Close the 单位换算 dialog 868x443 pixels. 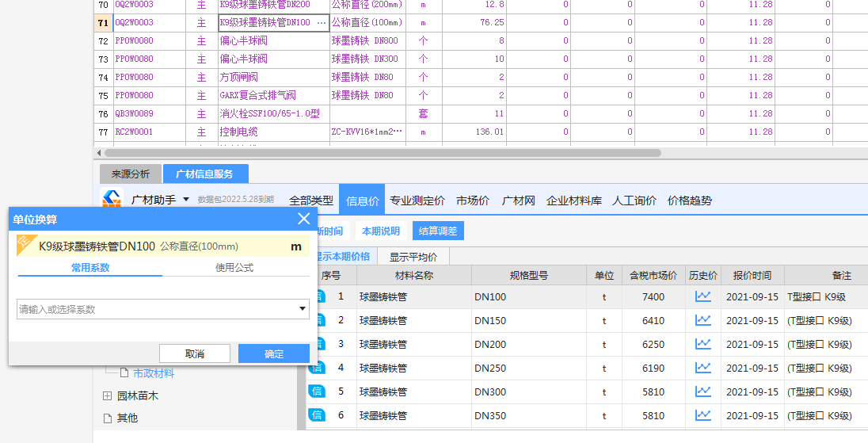tap(304, 219)
